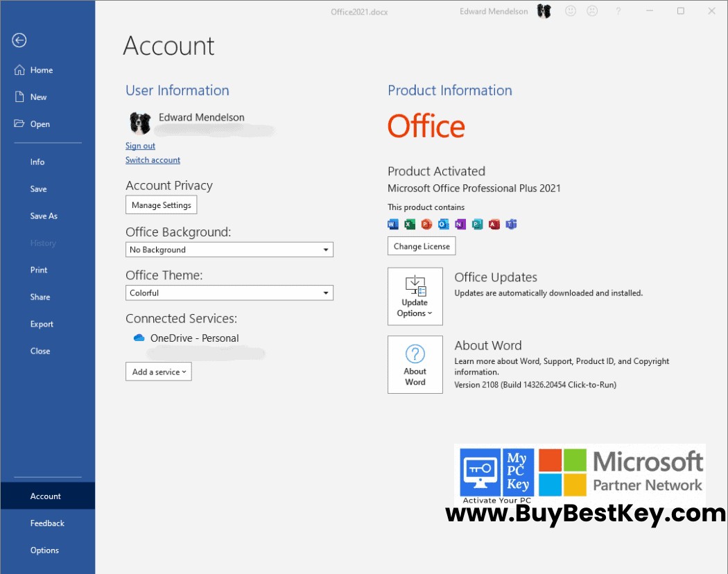Click the Sign out link
Viewport: 728px width, 574px height.
tap(140, 146)
